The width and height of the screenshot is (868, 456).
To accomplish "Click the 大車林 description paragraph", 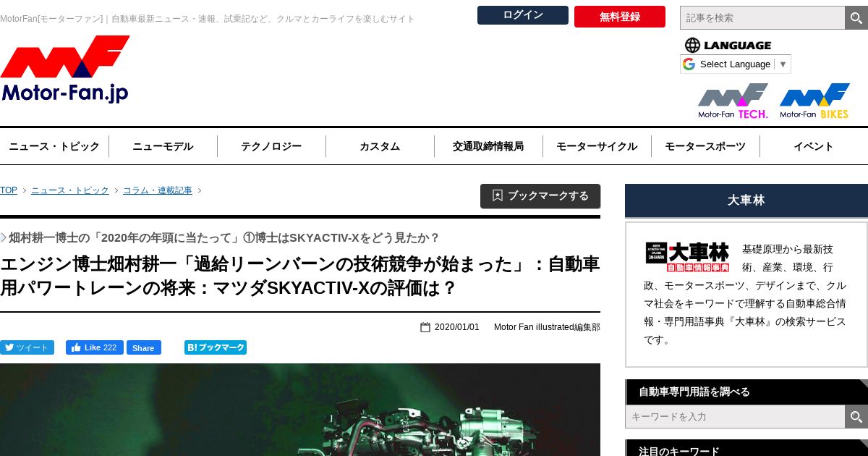I will [x=746, y=294].
